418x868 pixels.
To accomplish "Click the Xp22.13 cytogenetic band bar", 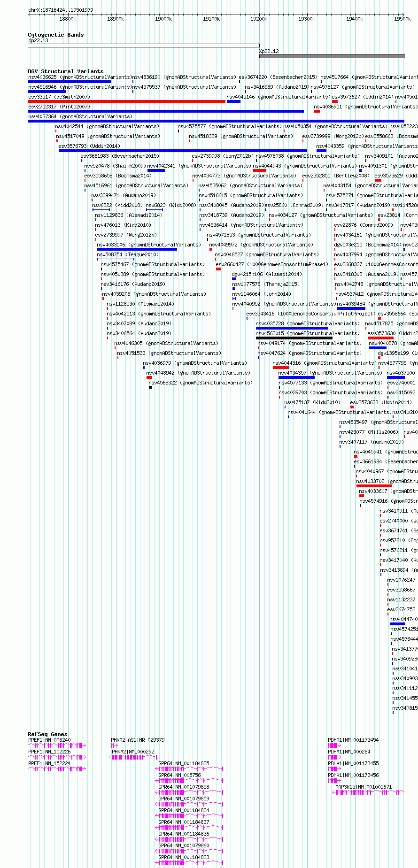I will coord(144,46).
